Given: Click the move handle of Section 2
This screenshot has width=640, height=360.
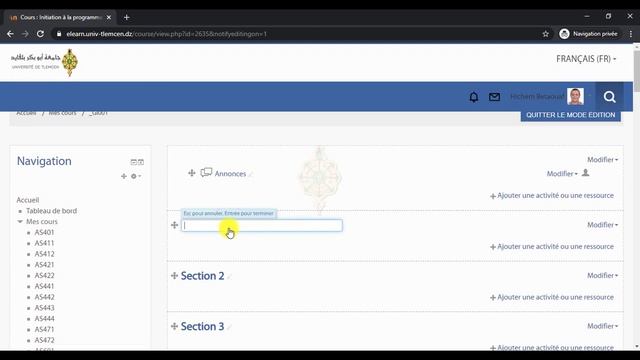Looking at the screenshot, I should (x=174, y=276).
